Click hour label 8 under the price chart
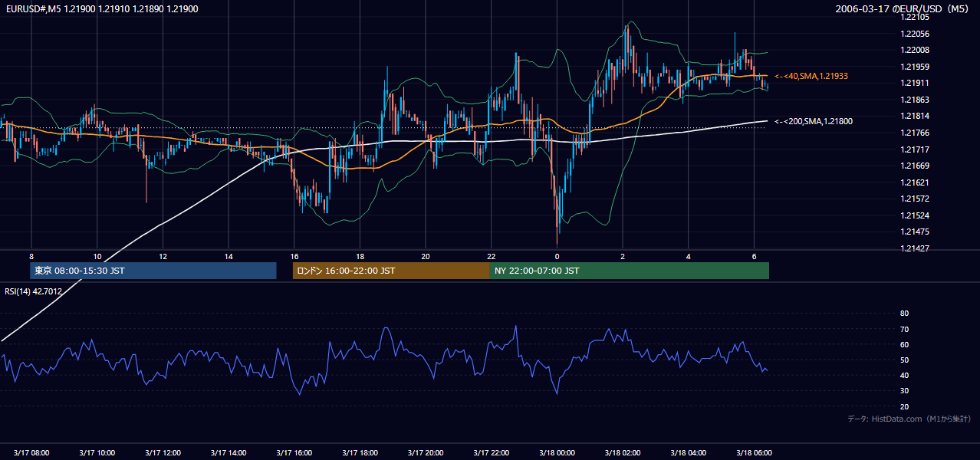The width and height of the screenshot is (980, 460). [x=31, y=256]
